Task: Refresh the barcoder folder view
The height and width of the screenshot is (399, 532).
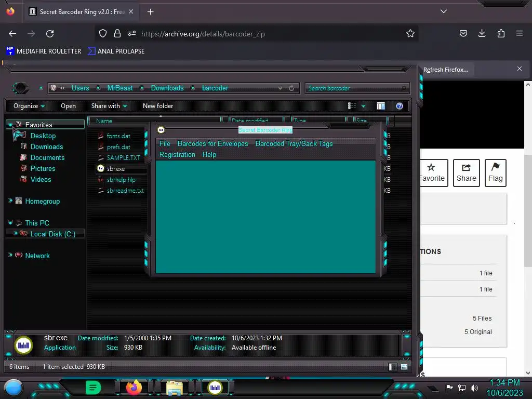Action: coord(291,88)
